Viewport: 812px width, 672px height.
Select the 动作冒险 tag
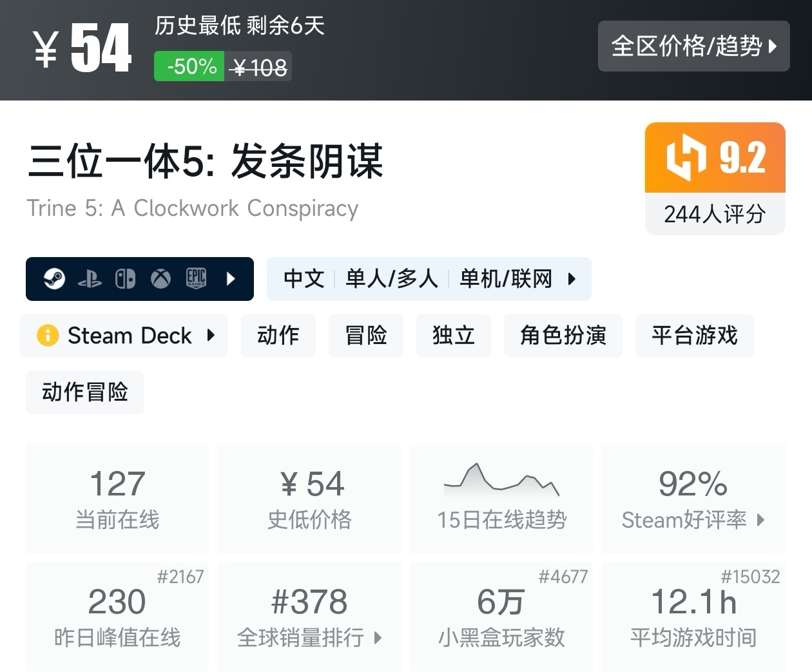click(85, 392)
